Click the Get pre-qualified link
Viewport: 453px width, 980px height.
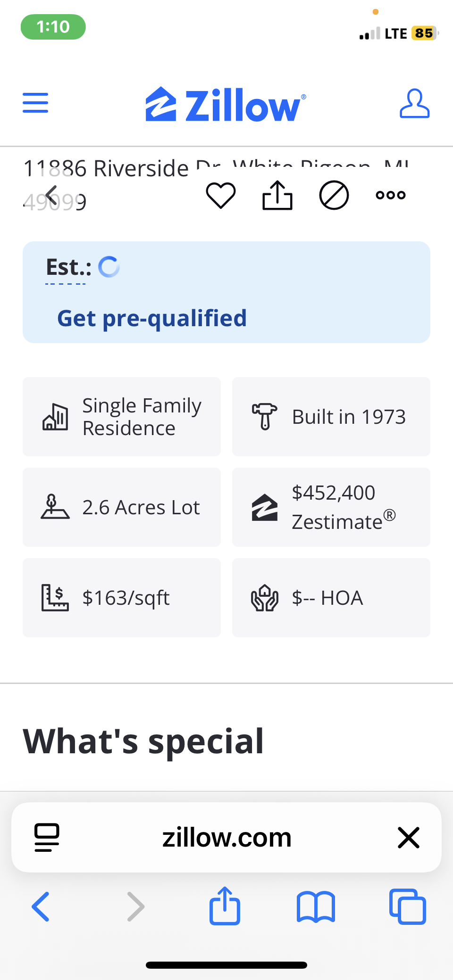152,318
